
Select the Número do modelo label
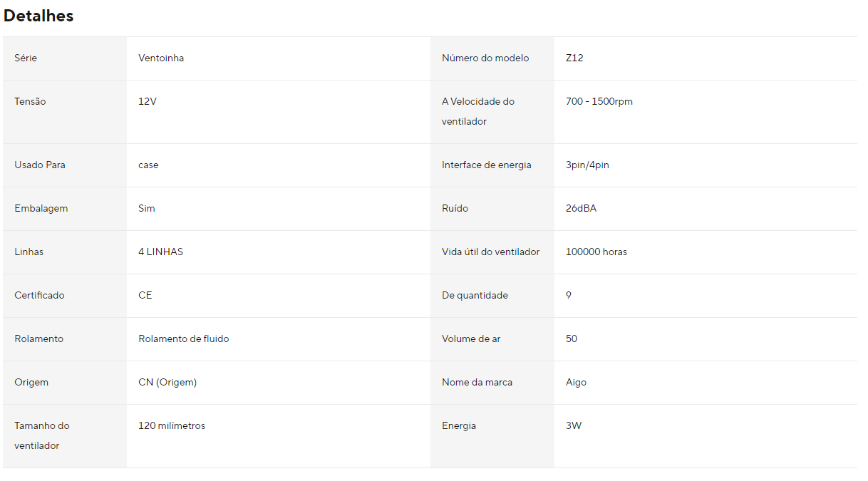pos(485,58)
